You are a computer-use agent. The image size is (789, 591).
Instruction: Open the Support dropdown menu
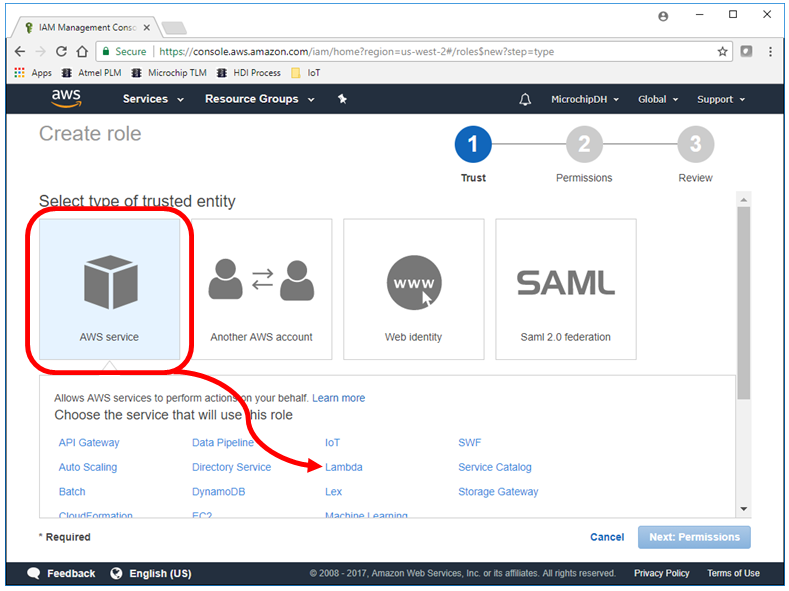721,99
